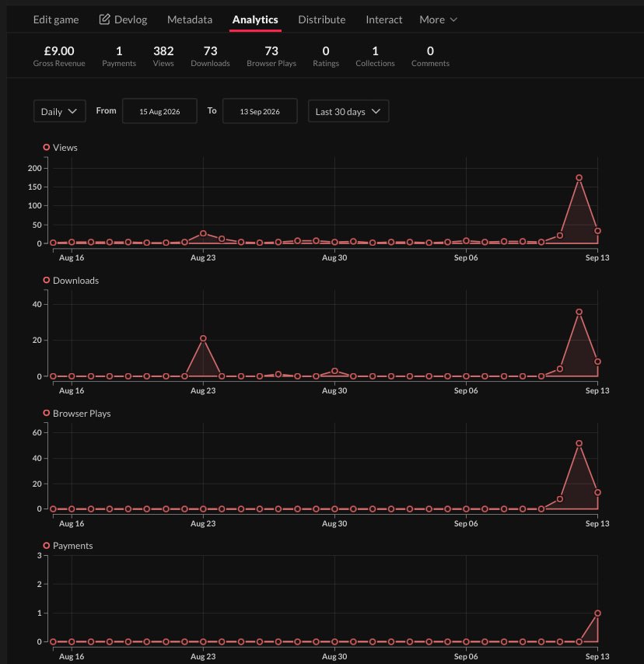Screen dimensions: 644x664
Task: Click the £9.00 Gross Revenue stat
Action: point(59,56)
